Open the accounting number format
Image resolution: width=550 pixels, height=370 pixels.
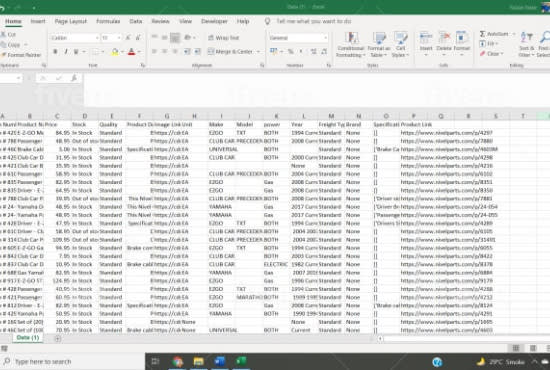coord(274,52)
